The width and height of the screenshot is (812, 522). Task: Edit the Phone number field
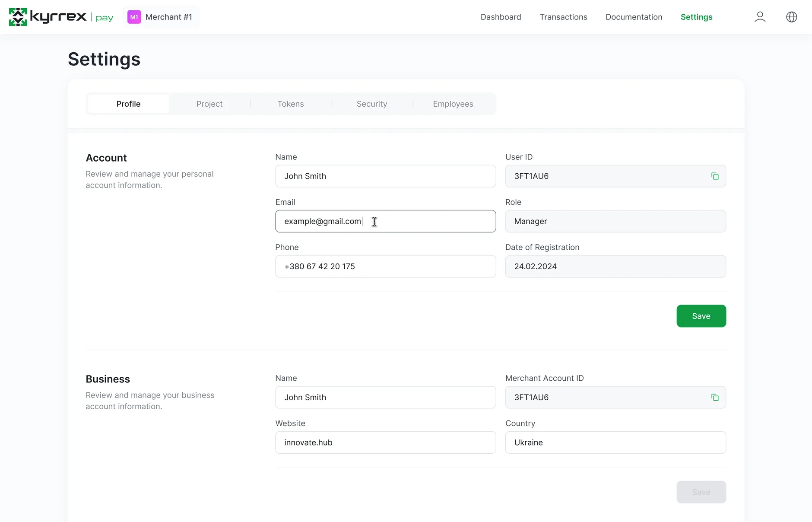[x=385, y=266]
